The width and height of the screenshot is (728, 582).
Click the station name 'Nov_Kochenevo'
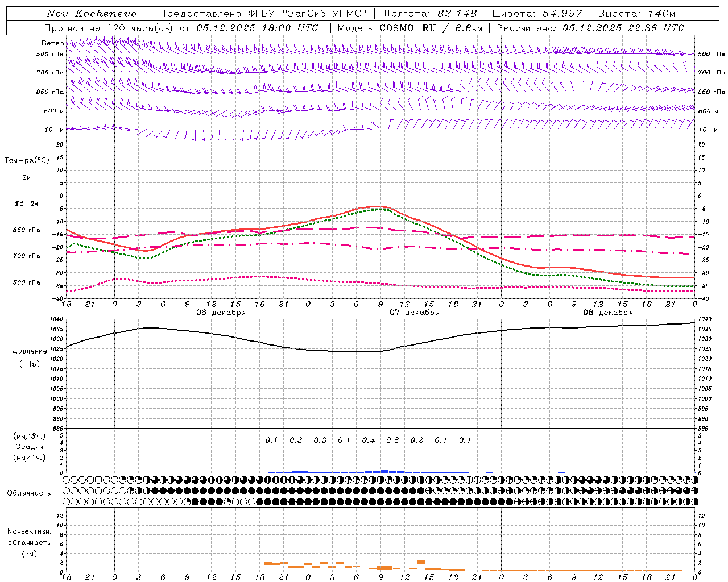[x=92, y=14]
